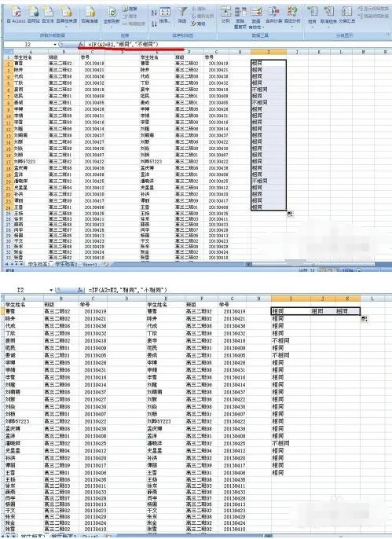Click the insert function fx button
Image resolution: width=392 pixels, height=539 pixels.
click(81, 44)
